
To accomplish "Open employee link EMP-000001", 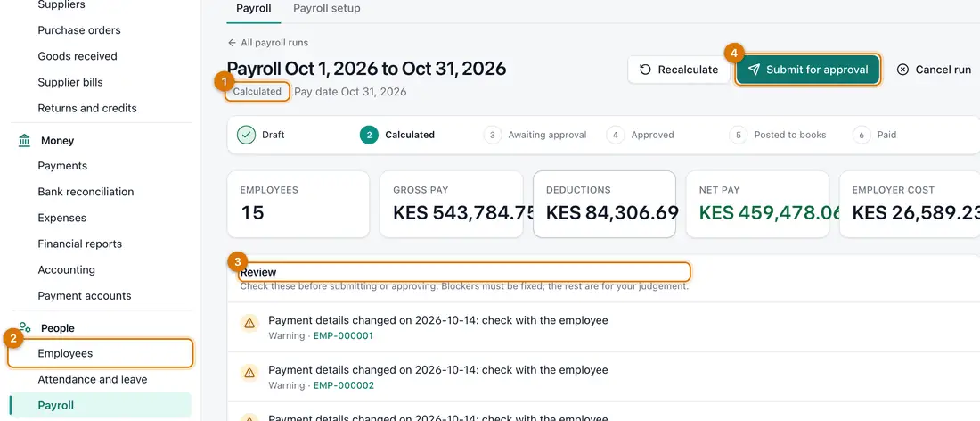I will point(343,336).
